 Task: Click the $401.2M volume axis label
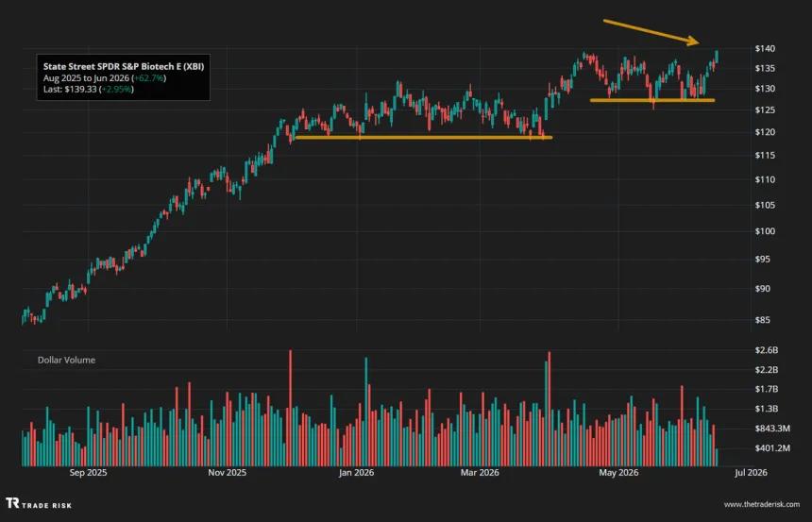pyautogui.click(x=772, y=448)
